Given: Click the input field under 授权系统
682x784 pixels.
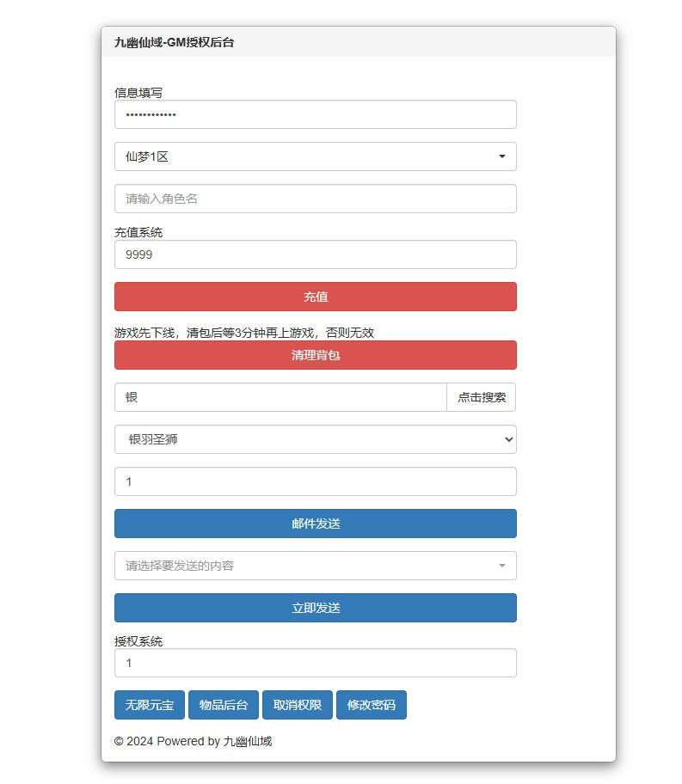Looking at the screenshot, I should tap(315, 663).
